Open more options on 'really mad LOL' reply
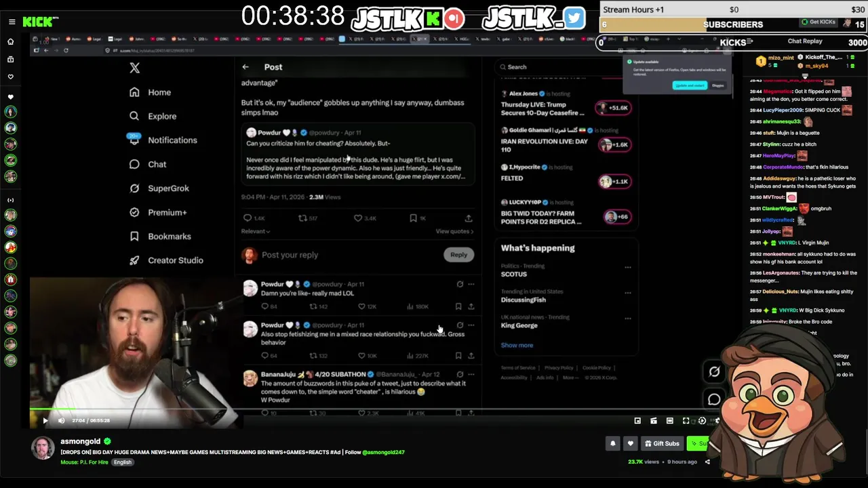This screenshot has height=488, width=868. click(x=471, y=284)
